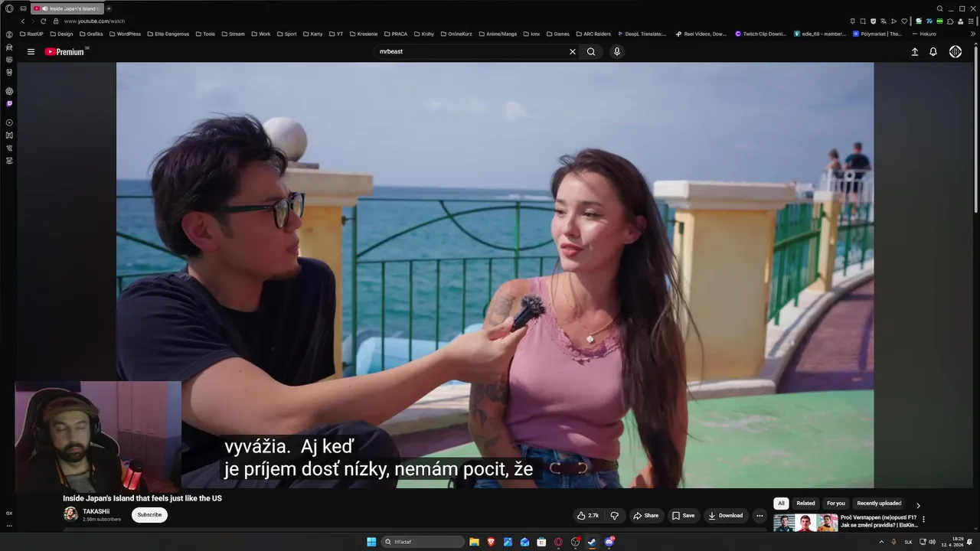Show hidden bookmarks with chevron
The width and height of the screenshot is (980, 551).
click(x=972, y=34)
